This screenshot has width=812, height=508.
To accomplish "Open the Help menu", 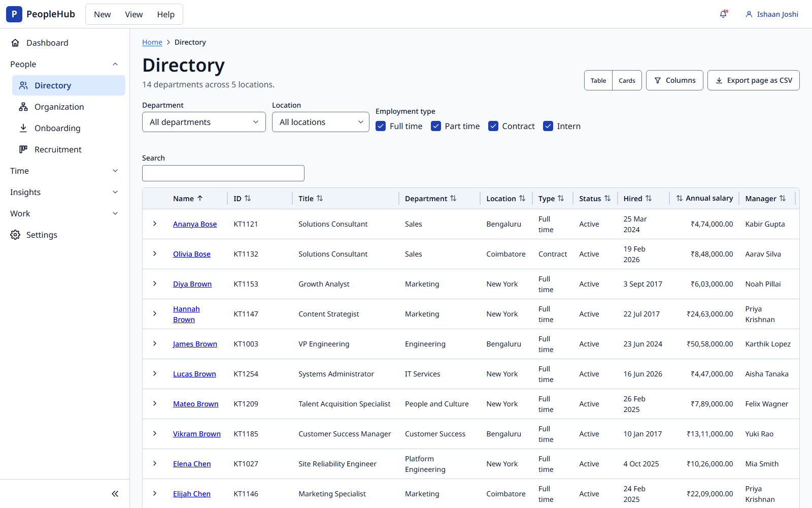I will (166, 14).
